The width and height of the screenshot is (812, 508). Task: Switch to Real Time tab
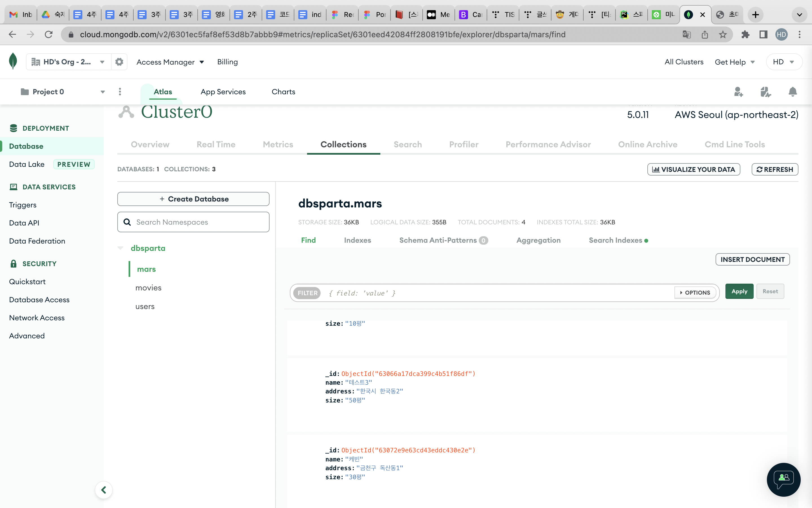pyautogui.click(x=216, y=144)
